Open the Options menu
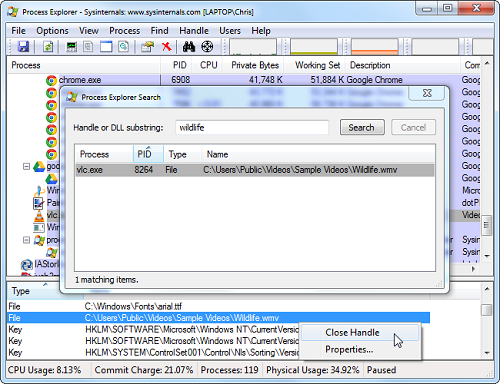This screenshot has width=500, height=384. (x=52, y=31)
